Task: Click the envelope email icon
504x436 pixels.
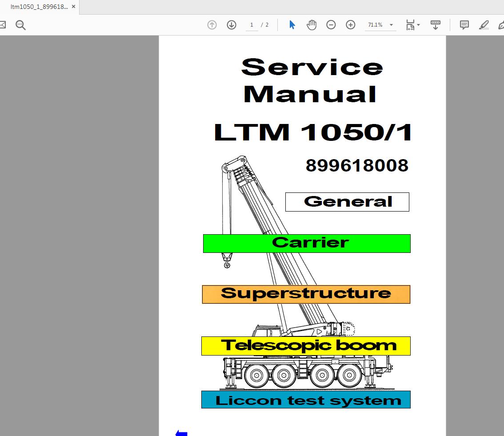Action: point(3,25)
